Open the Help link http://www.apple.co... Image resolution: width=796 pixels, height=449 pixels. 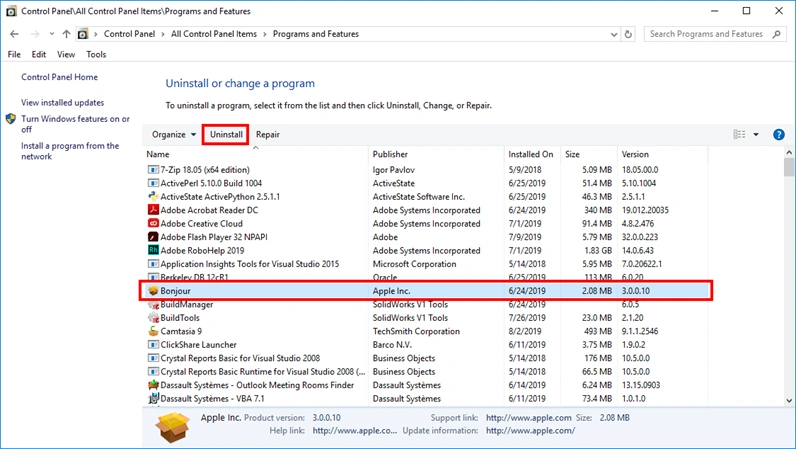click(354, 431)
